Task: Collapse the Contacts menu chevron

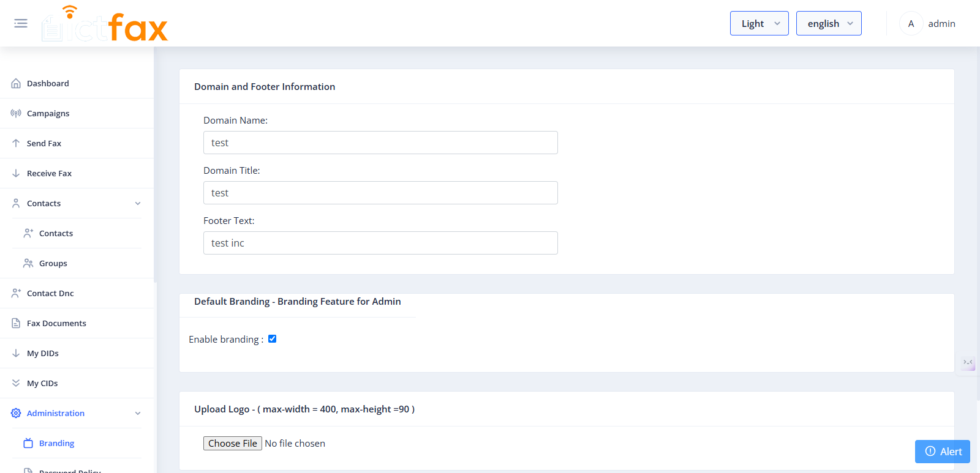Action: [138, 203]
